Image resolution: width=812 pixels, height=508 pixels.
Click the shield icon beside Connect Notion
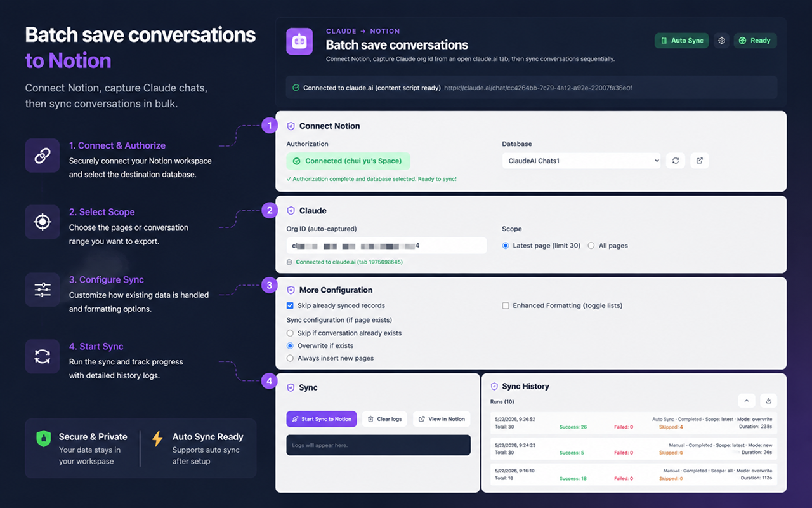tap(291, 126)
